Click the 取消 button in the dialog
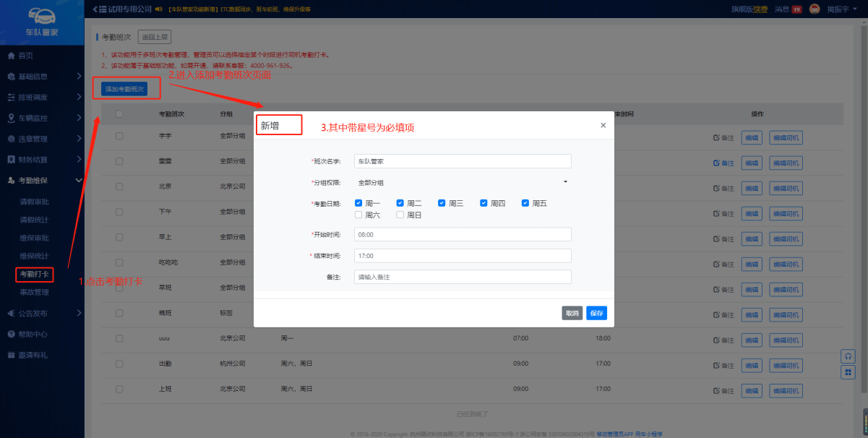 572,313
